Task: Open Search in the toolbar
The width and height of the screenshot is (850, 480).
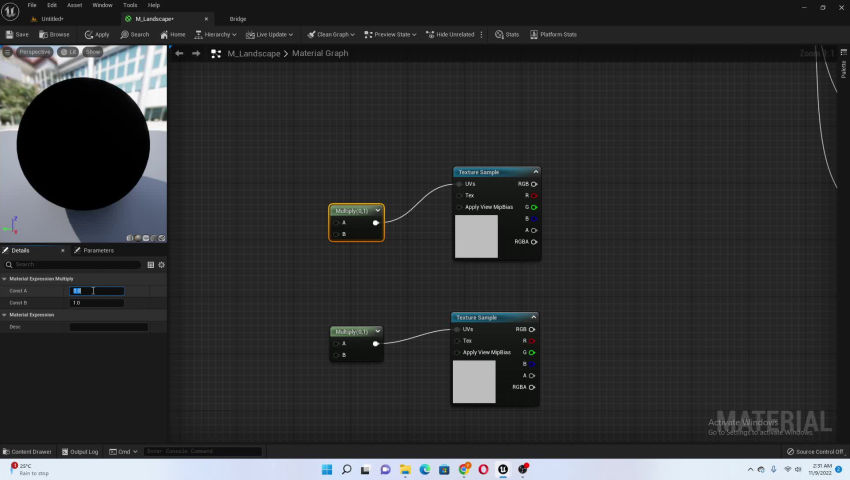Action: coord(134,34)
